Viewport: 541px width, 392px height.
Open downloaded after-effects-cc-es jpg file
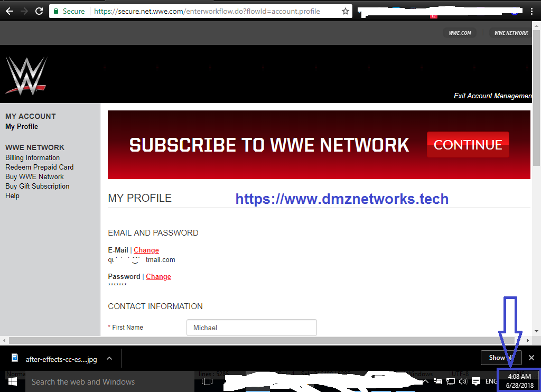(54, 359)
